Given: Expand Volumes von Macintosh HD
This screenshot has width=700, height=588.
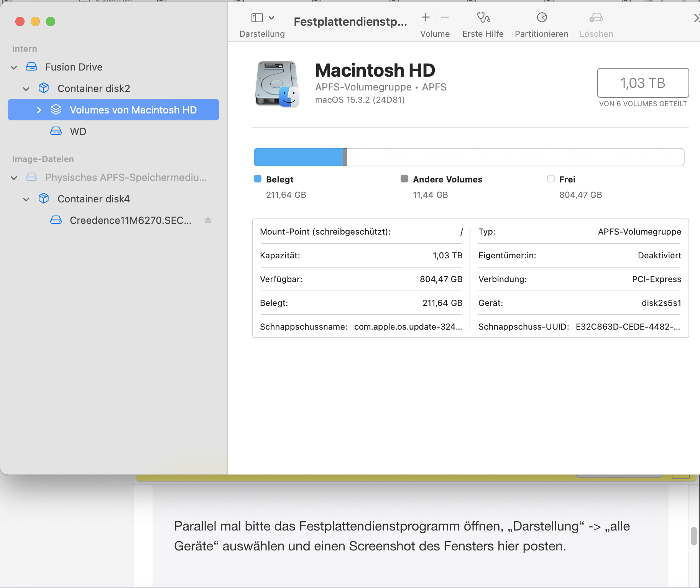Looking at the screenshot, I should point(39,110).
